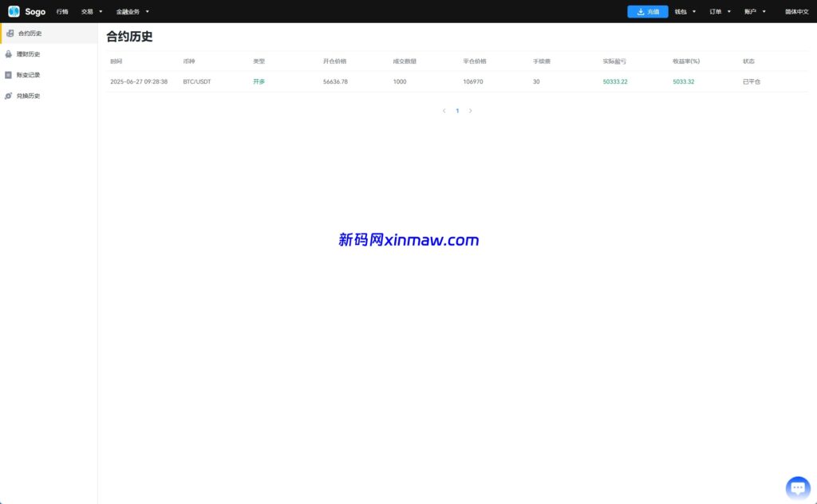The width and height of the screenshot is (817, 504).
Task: Click the 理财历史 sidebar icon
Action: [9, 54]
